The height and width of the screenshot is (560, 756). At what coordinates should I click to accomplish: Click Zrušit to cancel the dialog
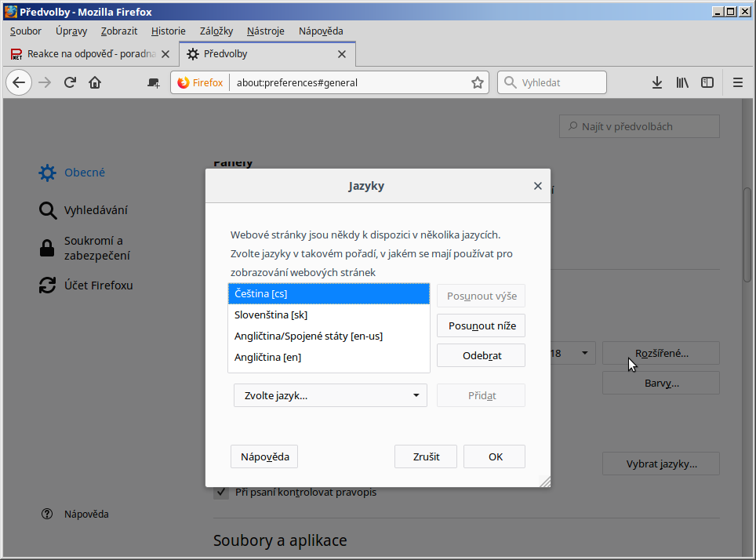pos(426,456)
